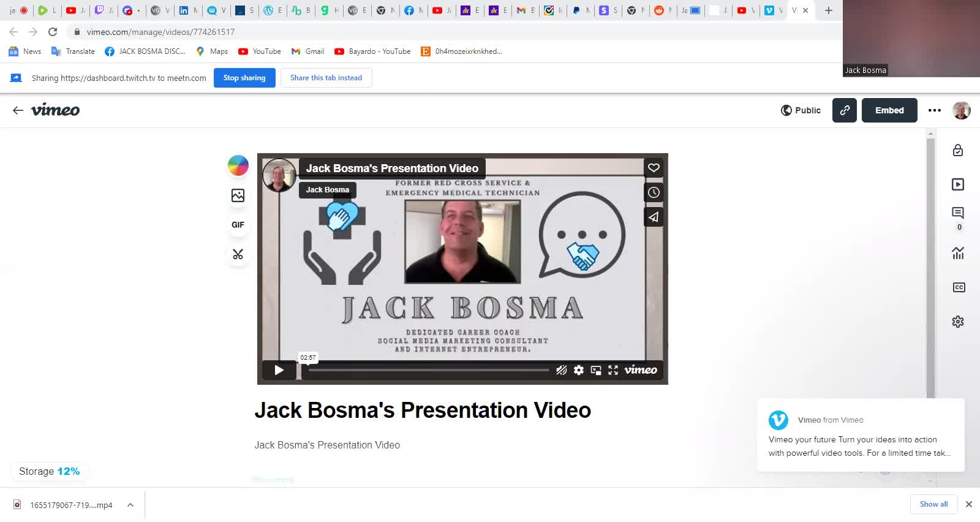The image size is (980, 522).
Task: Click the page vertical scrollbar
Action: pyautogui.click(x=930, y=270)
